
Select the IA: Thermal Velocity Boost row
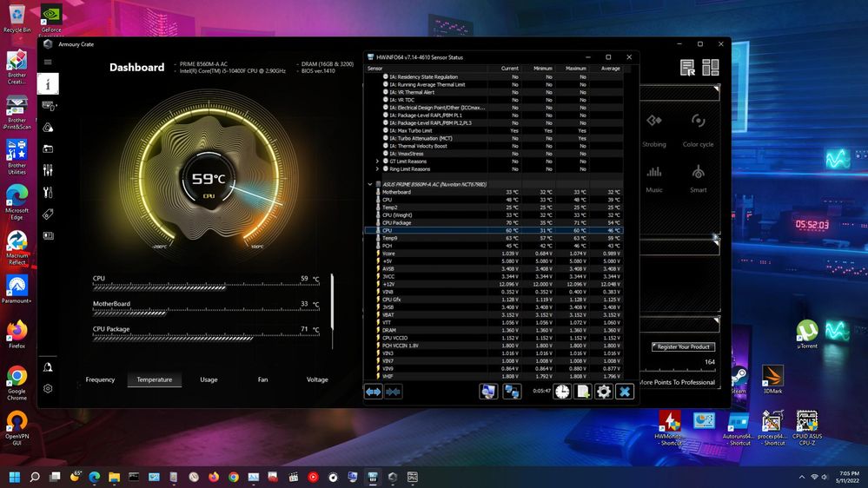[x=494, y=146]
